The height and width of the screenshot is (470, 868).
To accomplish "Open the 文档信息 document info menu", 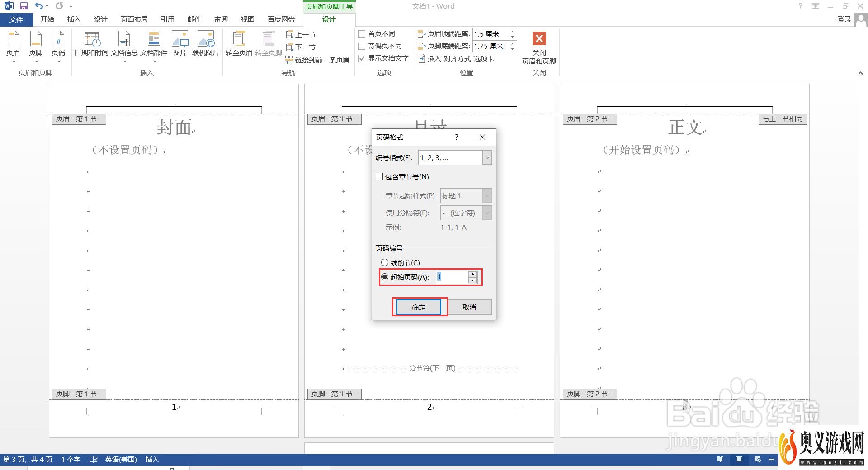I will click(124, 47).
